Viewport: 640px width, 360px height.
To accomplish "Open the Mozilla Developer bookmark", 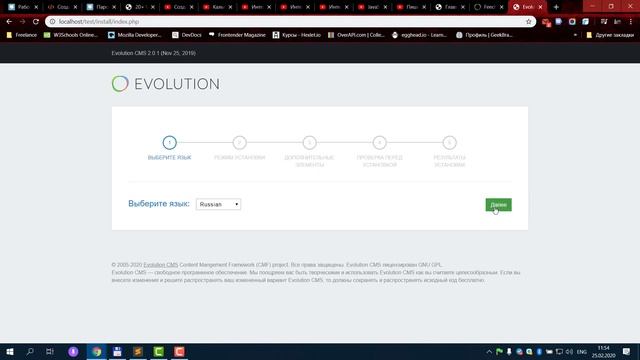I will click(135, 35).
